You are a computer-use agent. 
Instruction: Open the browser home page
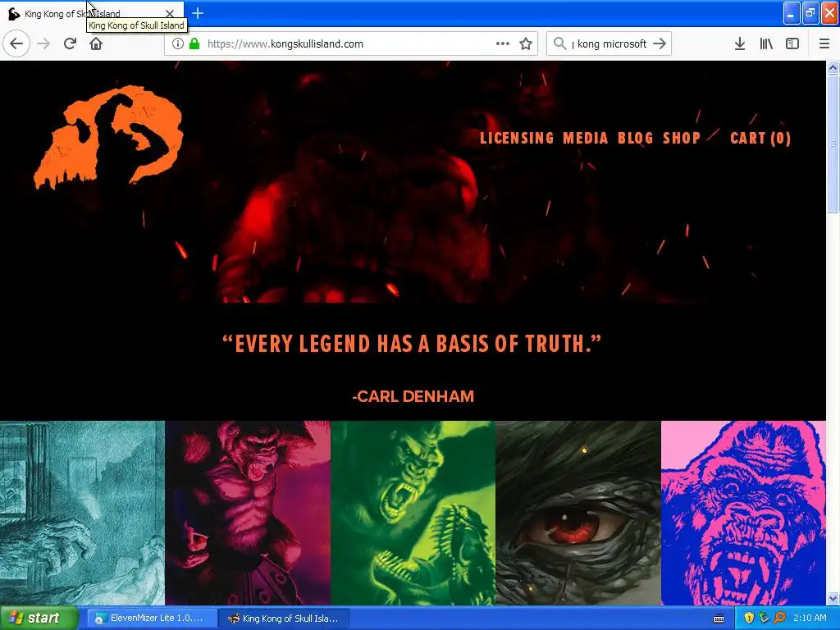(96, 43)
